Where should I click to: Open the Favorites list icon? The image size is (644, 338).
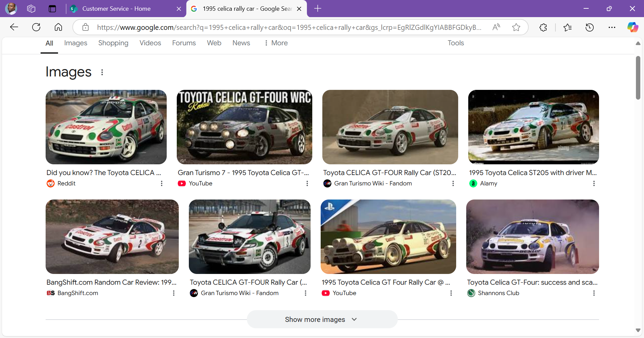point(568,27)
